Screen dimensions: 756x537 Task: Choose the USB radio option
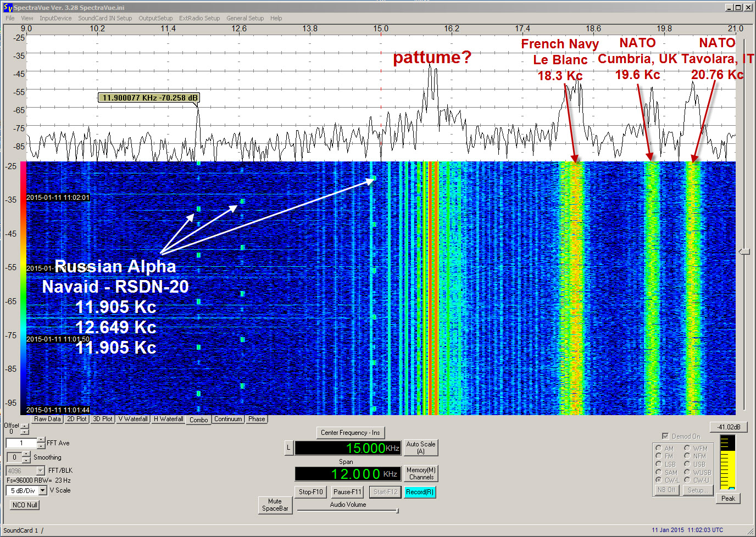click(687, 464)
